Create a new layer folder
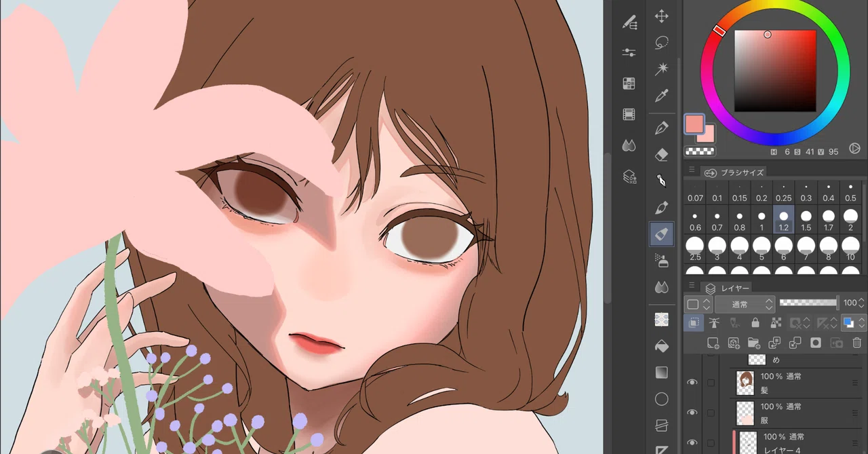Screen dimensions: 868x454 click(754, 343)
